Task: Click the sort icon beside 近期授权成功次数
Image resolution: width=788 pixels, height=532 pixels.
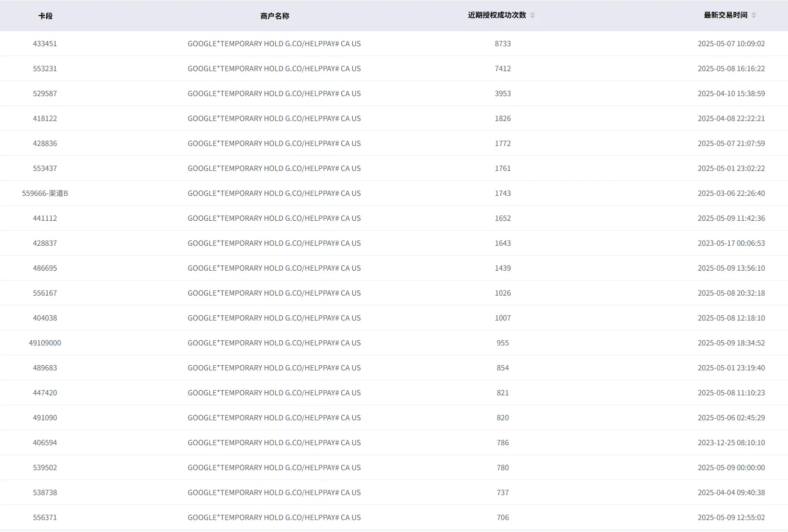Action: 532,16
